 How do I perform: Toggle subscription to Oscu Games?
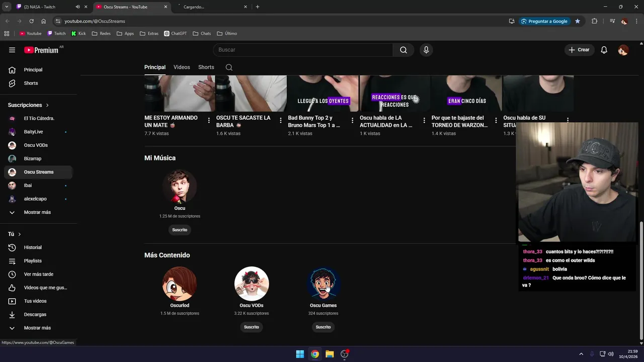pos(323,327)
